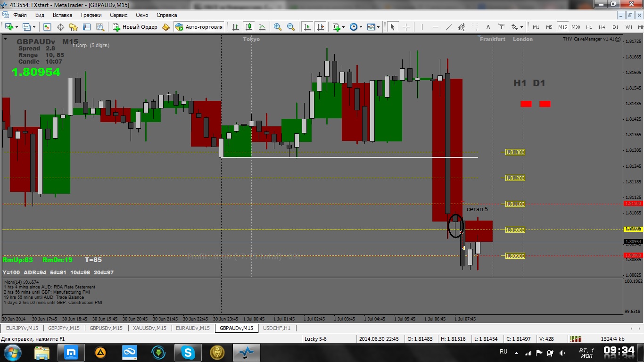Screen dimensions: 644x362
Task: Open MetaEditor with the yellow book icon
Action: (166, 27)
